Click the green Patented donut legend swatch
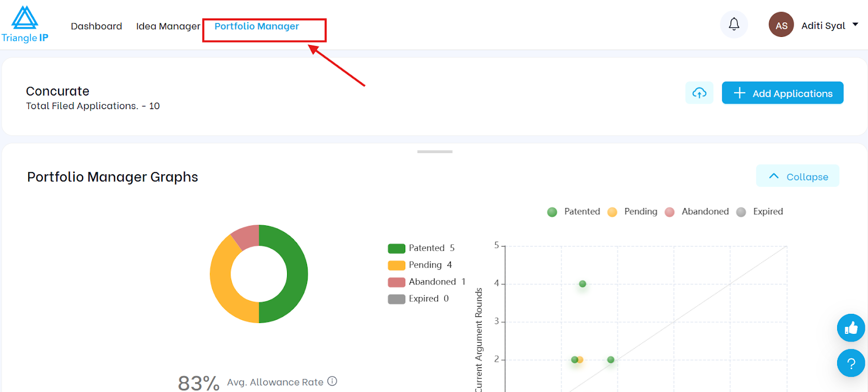 pos(397,249)
